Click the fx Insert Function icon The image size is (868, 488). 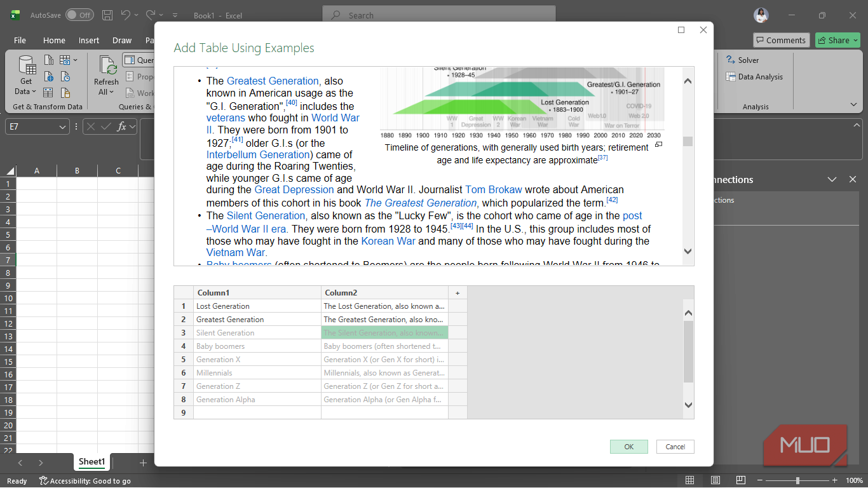(122, 126)
